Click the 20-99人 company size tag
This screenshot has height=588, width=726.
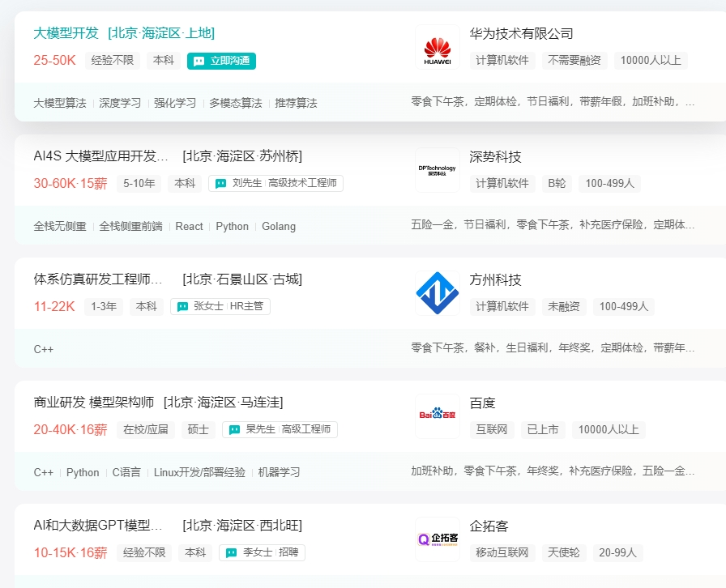(x=617, y=553)
